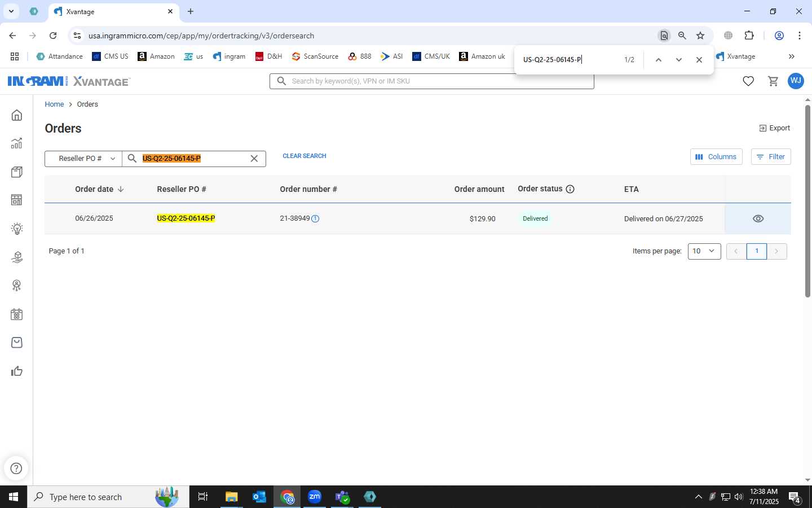Open the CMS US bookmark

[x=110, y=56]
